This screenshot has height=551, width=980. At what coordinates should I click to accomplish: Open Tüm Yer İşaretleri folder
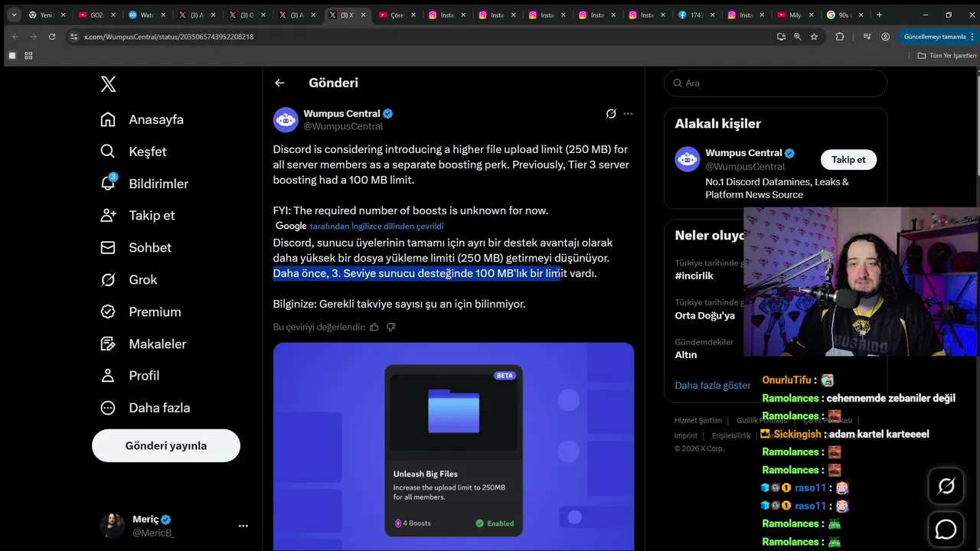947,56
